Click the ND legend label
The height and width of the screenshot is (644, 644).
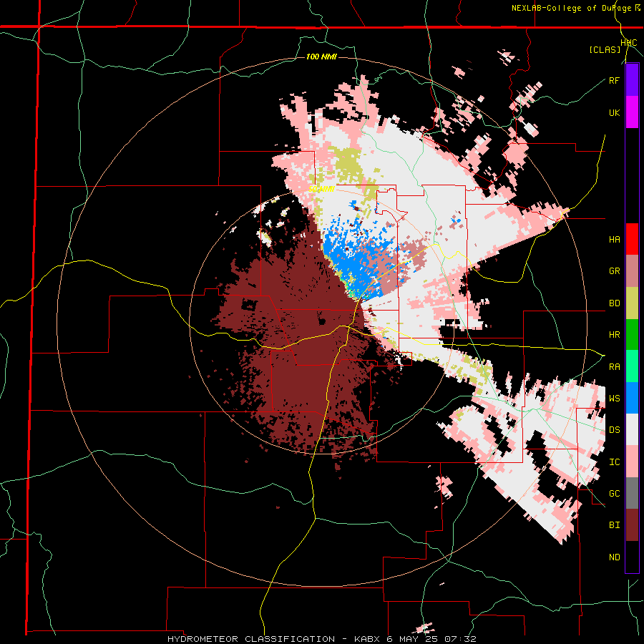tap(614, 557)
